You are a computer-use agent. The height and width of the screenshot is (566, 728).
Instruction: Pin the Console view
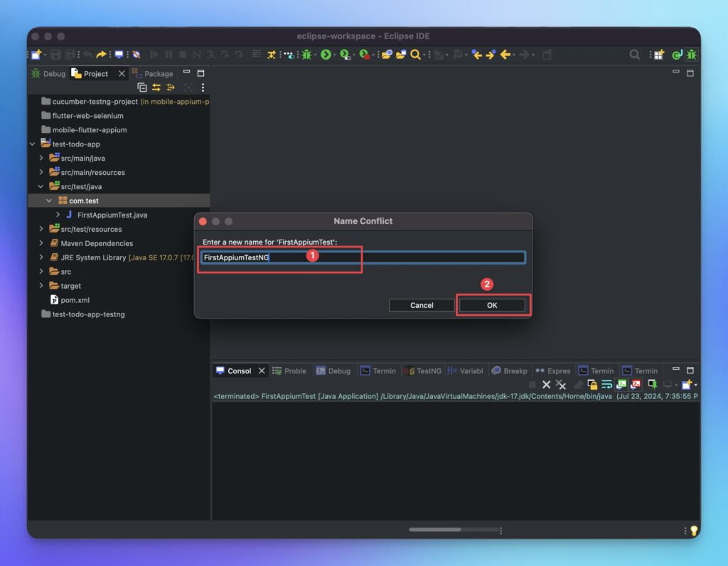653,385
